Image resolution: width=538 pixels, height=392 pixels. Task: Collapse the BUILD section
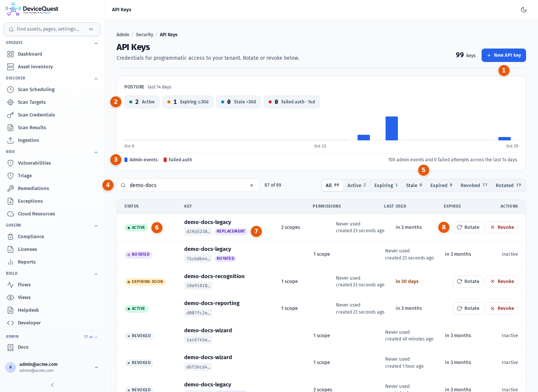point(96,274)
